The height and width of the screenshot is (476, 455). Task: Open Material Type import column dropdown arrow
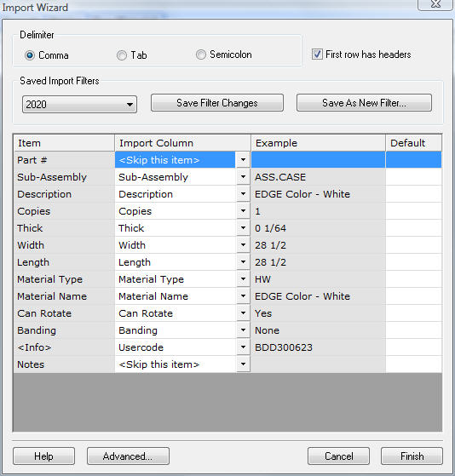coord(243,278)
